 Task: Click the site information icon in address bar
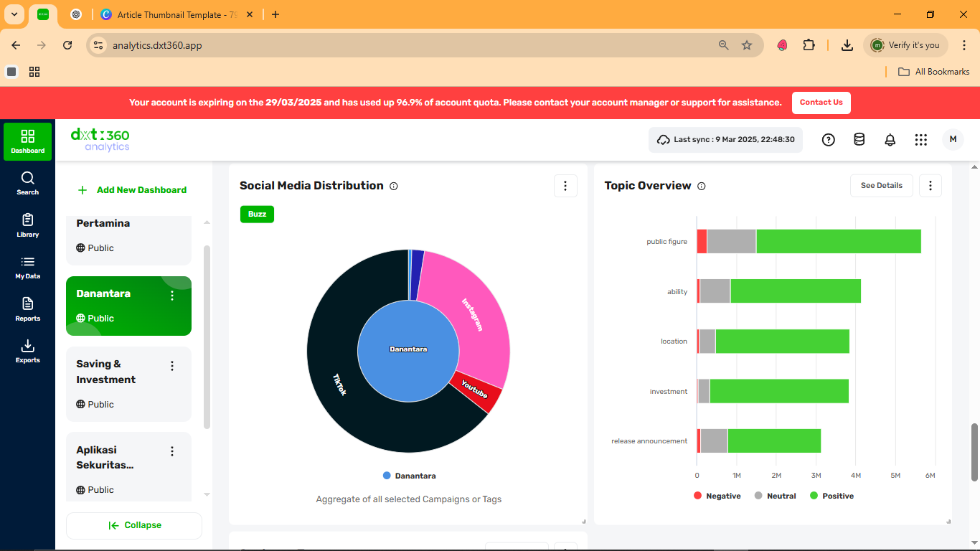click(98, 45)
